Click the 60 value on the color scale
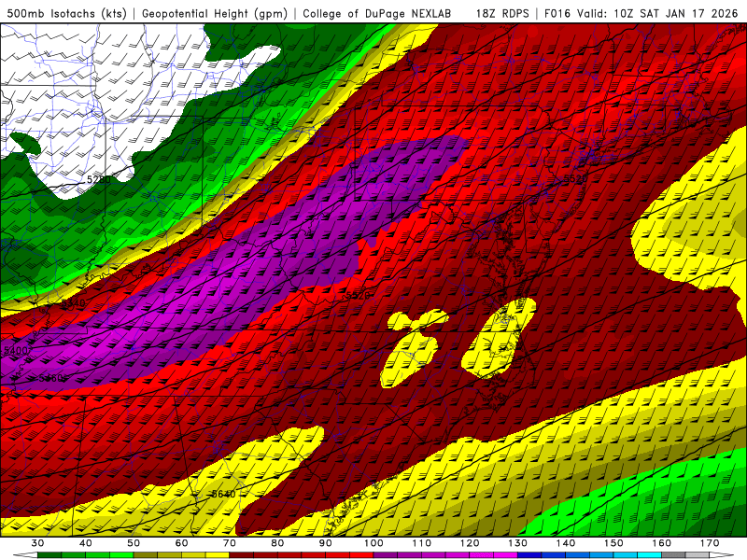747x560 pixels. (x=181, y=543)
